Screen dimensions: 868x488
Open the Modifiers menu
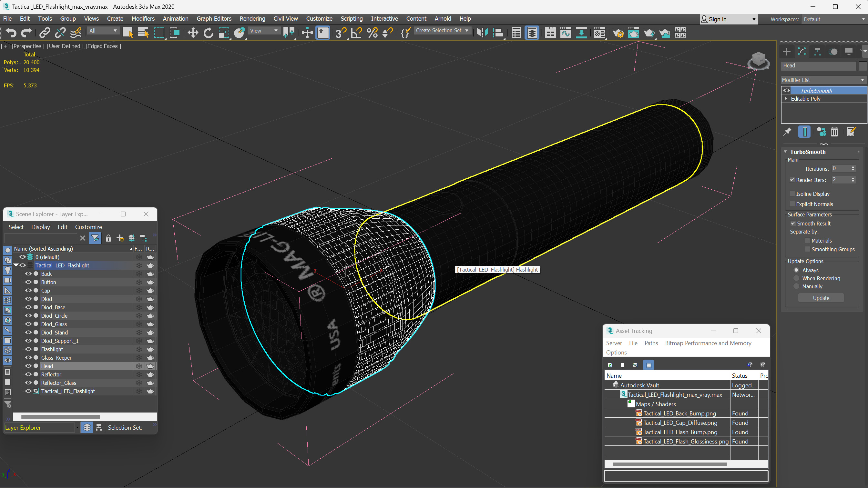pyautogui.click(x=143, y=18)
